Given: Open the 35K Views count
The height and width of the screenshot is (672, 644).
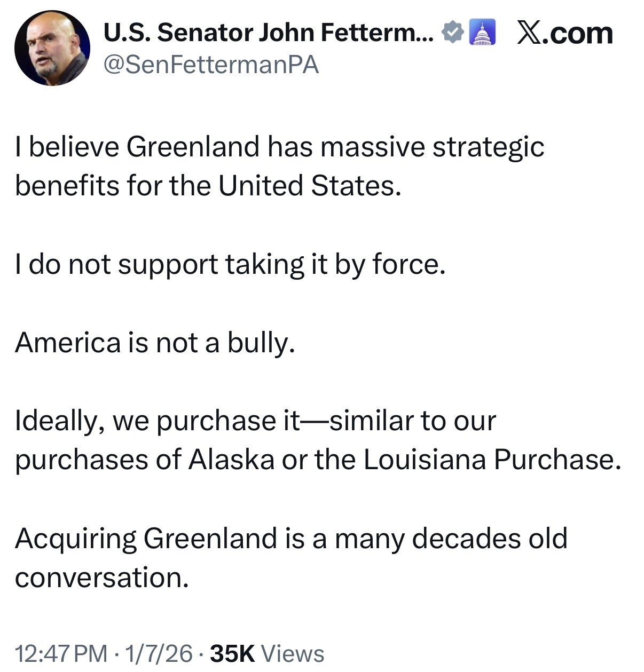Looking at the screenshot, I should [x=267, y=653].
